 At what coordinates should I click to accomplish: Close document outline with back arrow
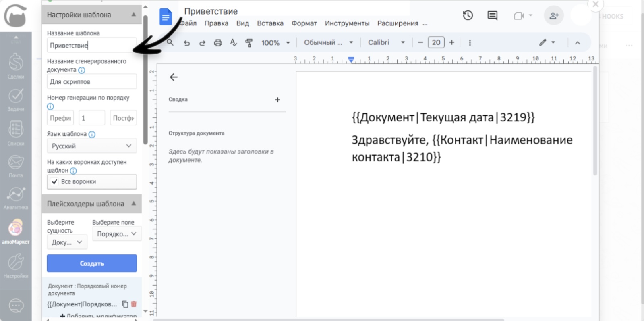click(x=174, y=77)
